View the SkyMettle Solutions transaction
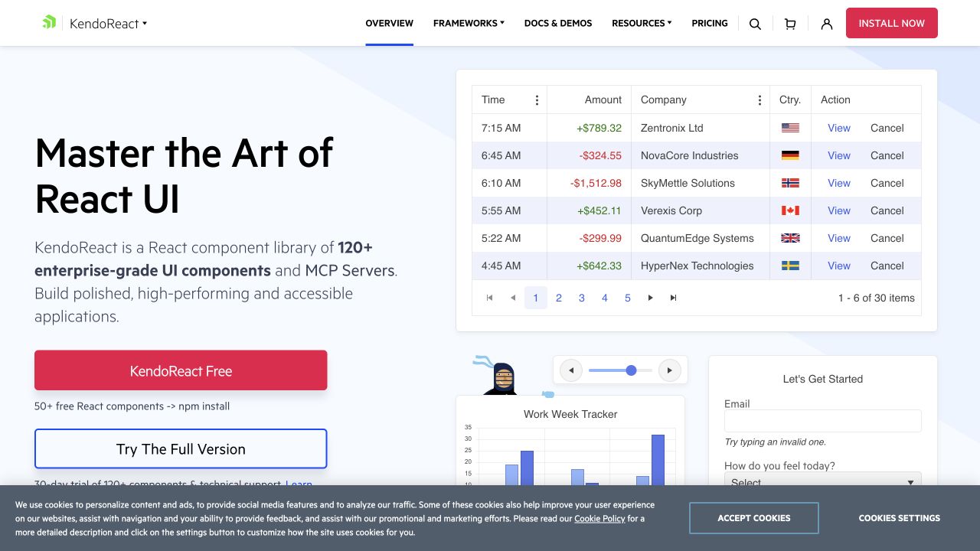The image size is (980, 551). (839, 183)
